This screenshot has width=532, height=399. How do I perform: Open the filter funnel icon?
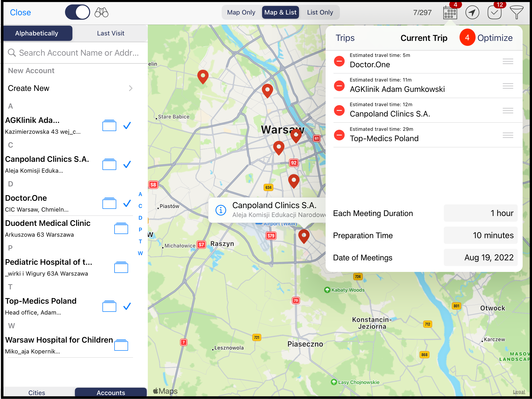click(516, 13)
